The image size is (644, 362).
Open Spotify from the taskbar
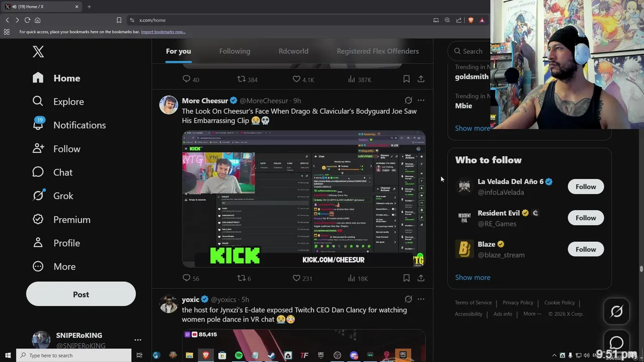[238, 355]
